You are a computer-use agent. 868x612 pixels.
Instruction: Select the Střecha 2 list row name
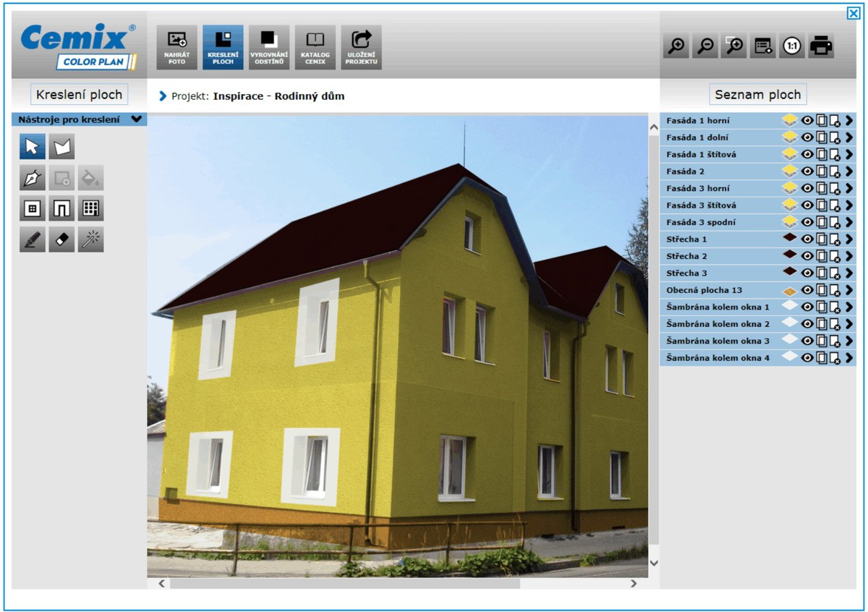pos(687,256)
